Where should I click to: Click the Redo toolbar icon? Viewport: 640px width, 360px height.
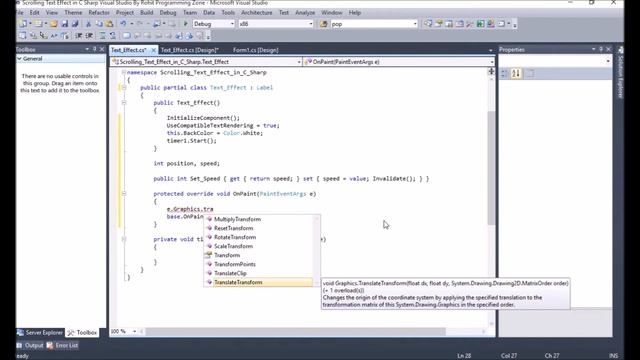click(x=140, y=24)
